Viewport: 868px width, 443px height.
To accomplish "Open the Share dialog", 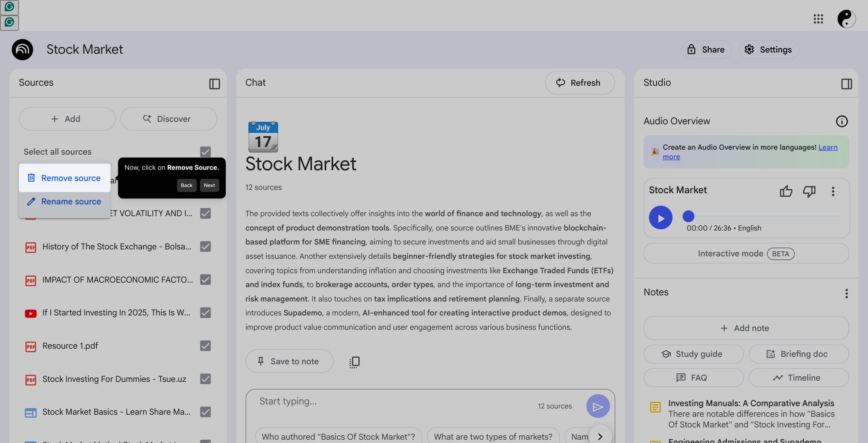I will coord(707,50).
